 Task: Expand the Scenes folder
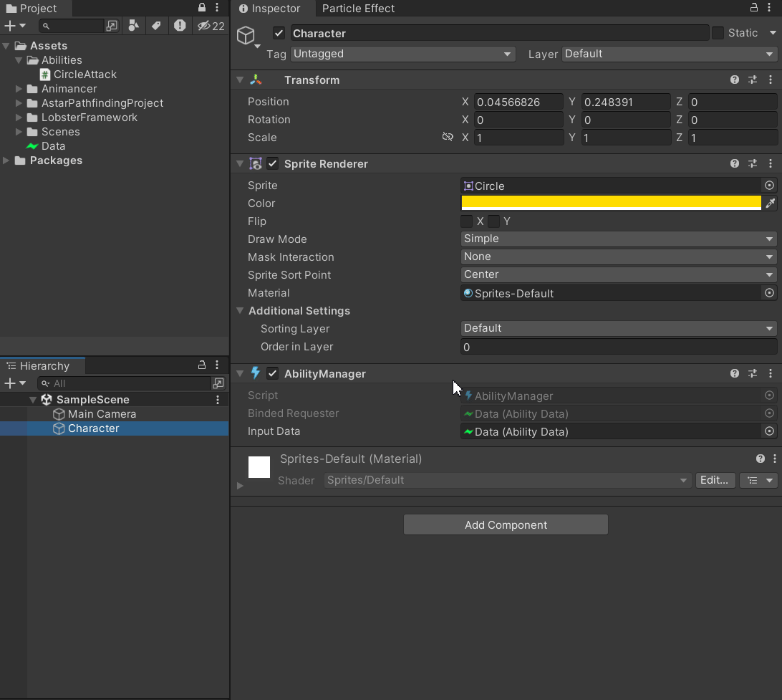pyautogui.click(x=19, y=132)
